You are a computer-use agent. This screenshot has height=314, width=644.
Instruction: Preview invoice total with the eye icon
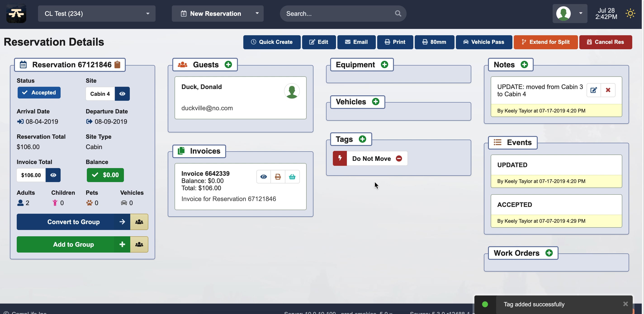pos(53,175)
